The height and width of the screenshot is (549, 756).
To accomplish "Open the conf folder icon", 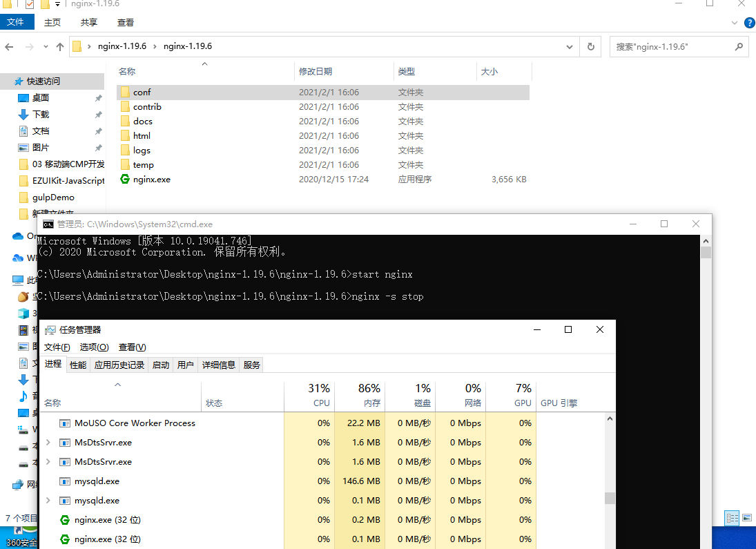I will [126, 92].
